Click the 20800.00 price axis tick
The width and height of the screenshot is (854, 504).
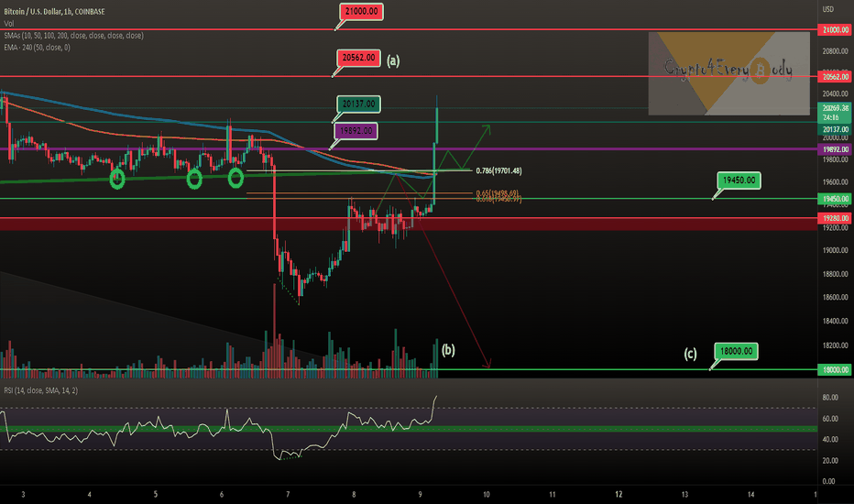tap(835, 51)
